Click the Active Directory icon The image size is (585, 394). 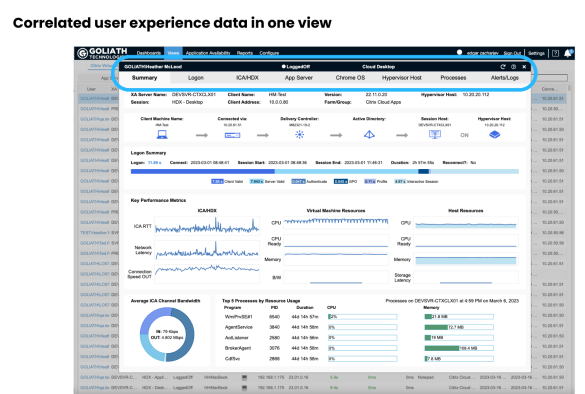pos(369,135)
